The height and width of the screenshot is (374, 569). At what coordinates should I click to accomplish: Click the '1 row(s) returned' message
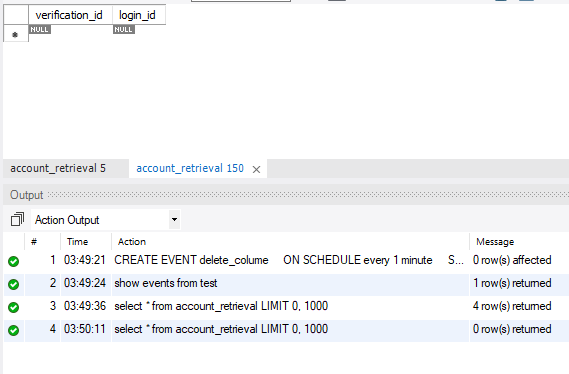tap(512, 283)
